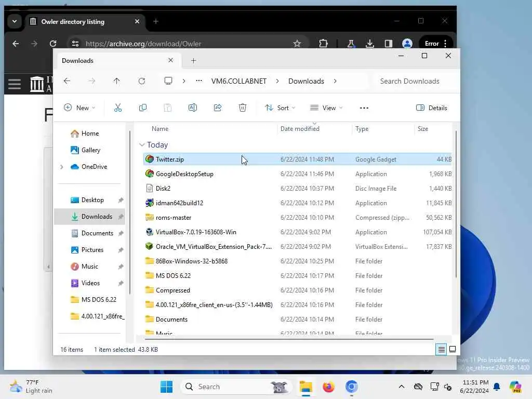Select Pictures in navigation pane
Screen dimensions: 532x399
pos(92,250)
